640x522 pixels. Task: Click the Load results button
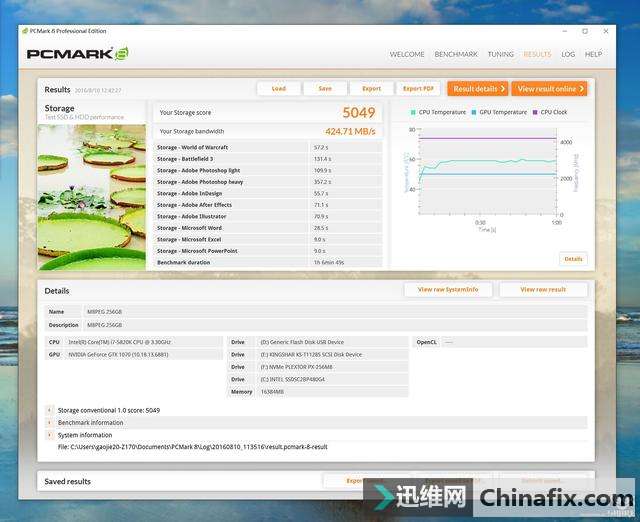[279, 89]
